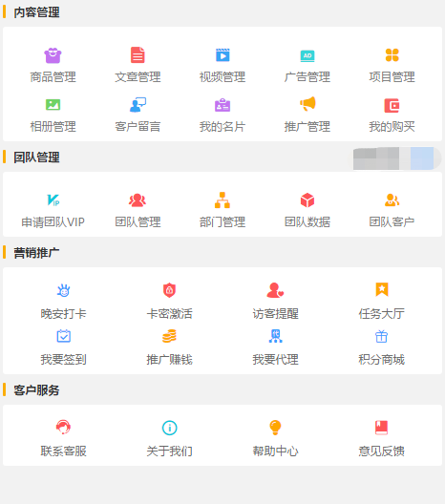This screenshot has height=504, width=445.
Task: Click the 帮助中心 lightbulb icon
Action: pyautogui.click(x=275, y=428)
